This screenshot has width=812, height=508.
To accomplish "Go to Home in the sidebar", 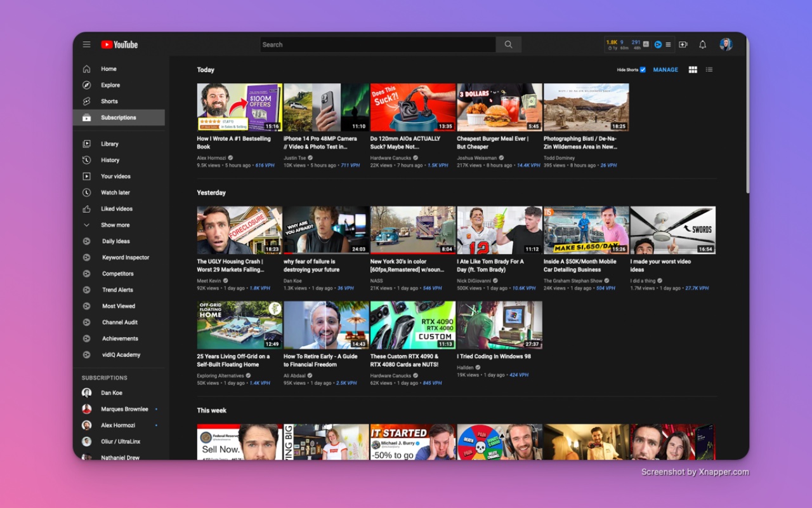I will coord(108,69).
